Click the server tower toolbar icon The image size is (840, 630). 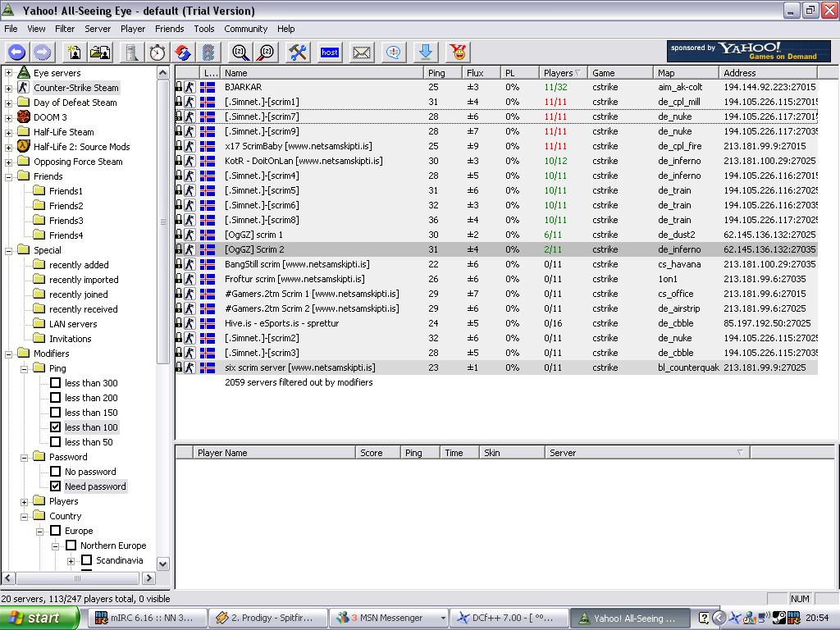131,52
